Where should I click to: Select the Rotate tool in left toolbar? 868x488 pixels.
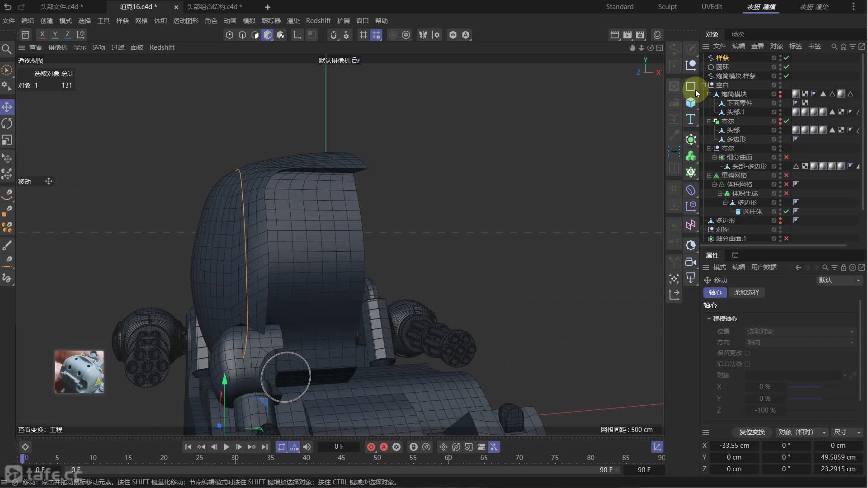[x=7, y=123]
